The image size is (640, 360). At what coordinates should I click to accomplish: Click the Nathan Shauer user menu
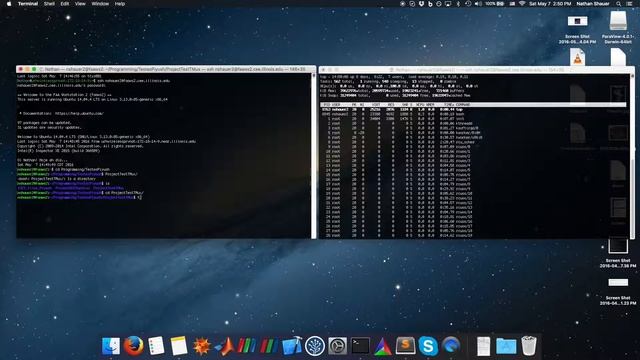(x=593, y=4)
